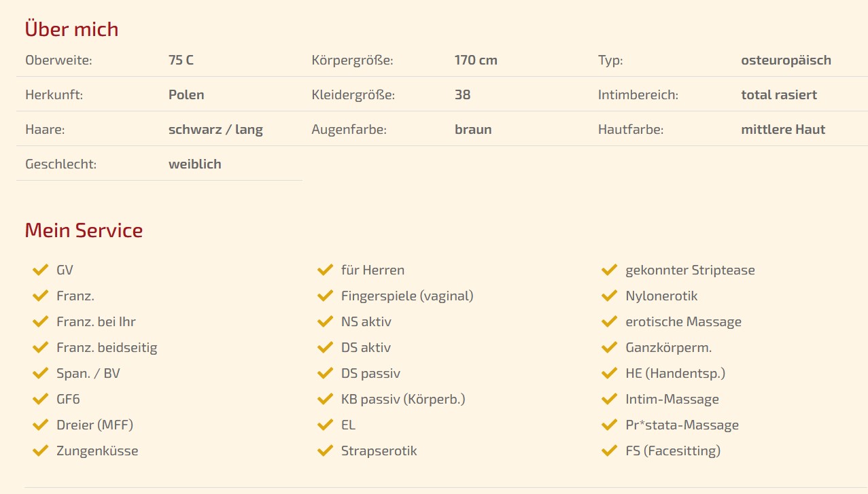Click the Herkunft value Polen

[186, 94]
